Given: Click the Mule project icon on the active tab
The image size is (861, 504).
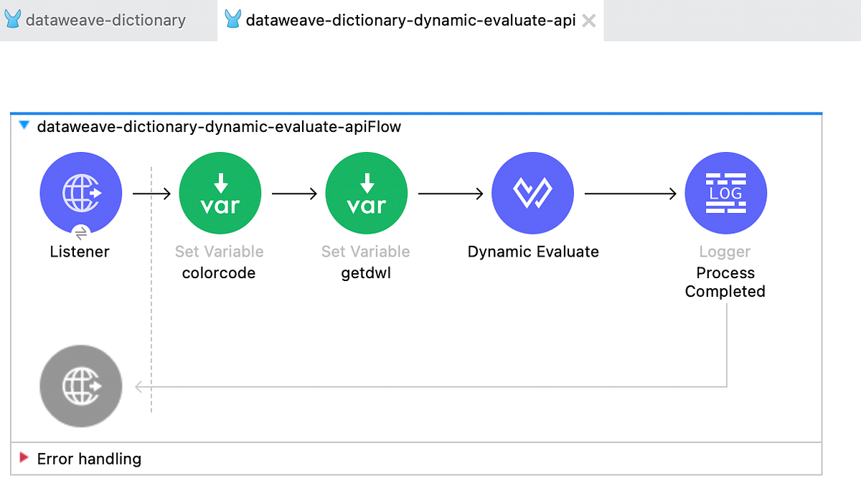Looking at the screenshot, I should [231, 19].
